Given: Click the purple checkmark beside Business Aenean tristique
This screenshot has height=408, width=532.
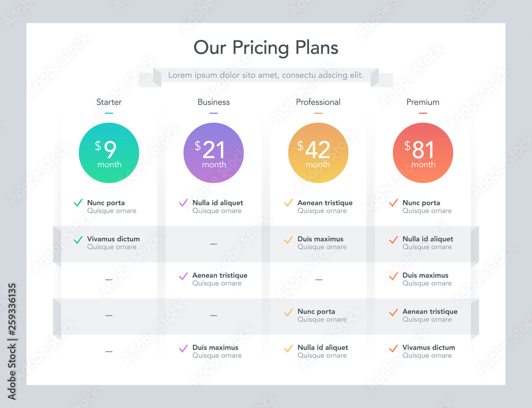Looking at the screenshot, I should pos(183,276).
